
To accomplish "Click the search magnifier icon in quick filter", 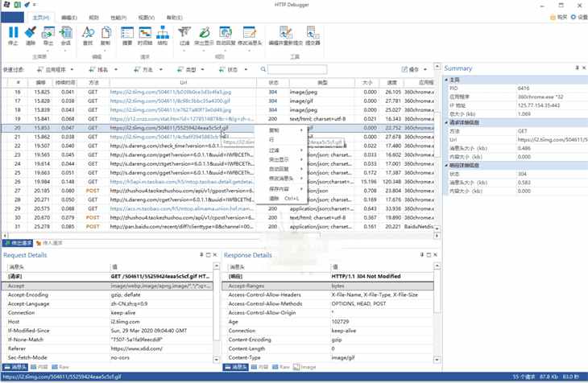I will pos(263,69).
